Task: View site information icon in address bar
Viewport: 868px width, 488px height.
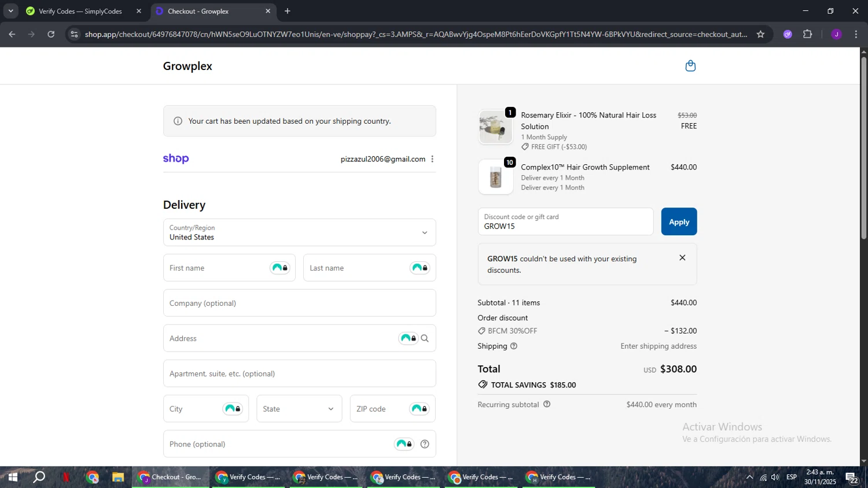Action: pos(73,34)
